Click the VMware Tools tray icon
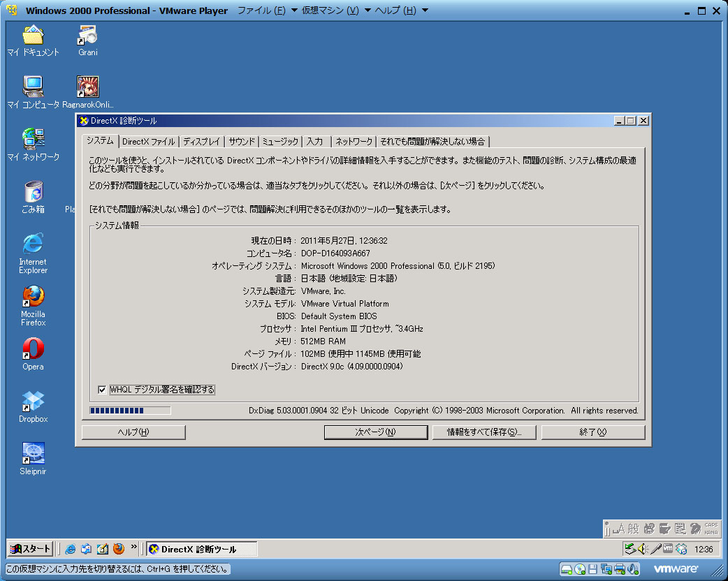This screenshot has height=581, width=728. point(668,548)
